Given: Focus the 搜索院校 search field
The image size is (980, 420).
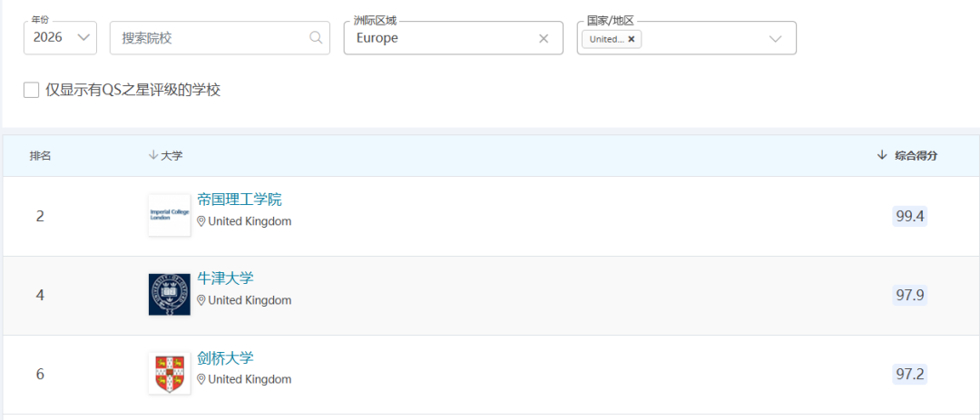Looking at the screenshot, I should [x=220, y=37].
